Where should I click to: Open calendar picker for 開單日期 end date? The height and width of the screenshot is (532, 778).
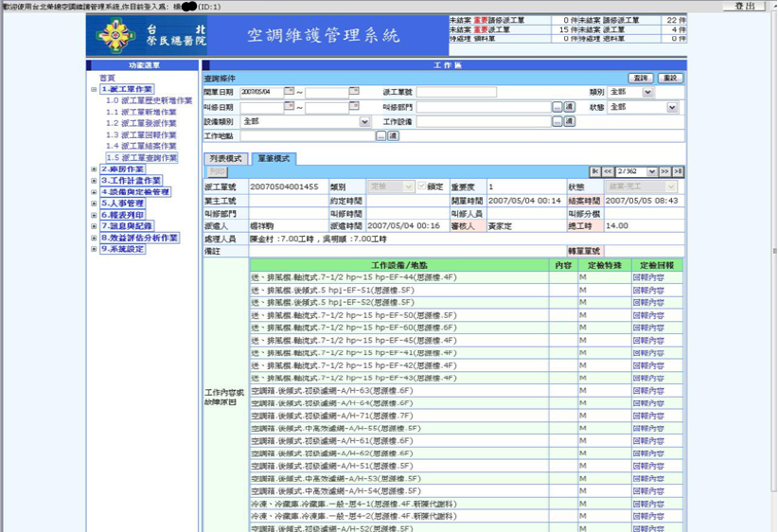354,91
